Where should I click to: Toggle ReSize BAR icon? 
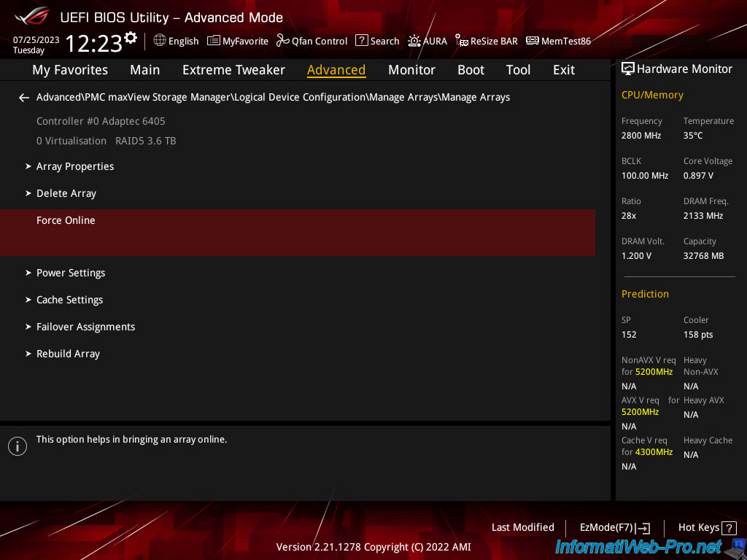(461, 41)
